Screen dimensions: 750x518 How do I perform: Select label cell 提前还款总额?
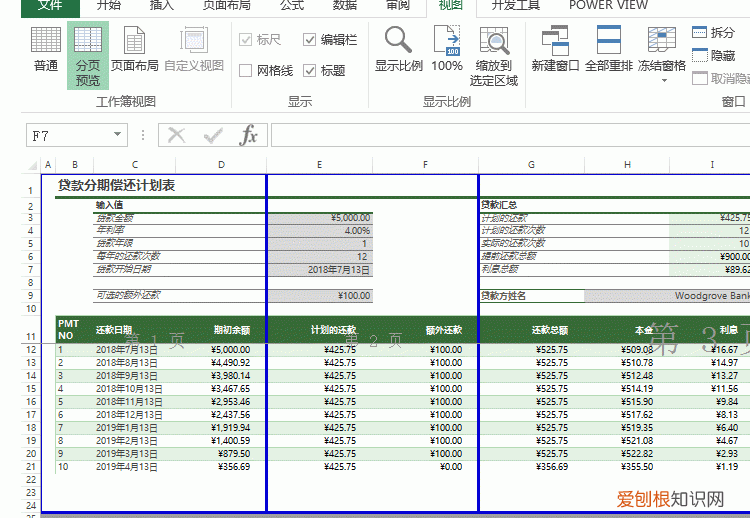(509, 256)
